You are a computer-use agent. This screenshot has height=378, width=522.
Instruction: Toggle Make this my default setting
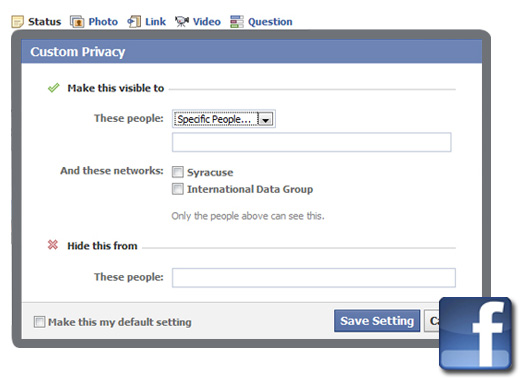pyautogui.click(x=39, y=322)
